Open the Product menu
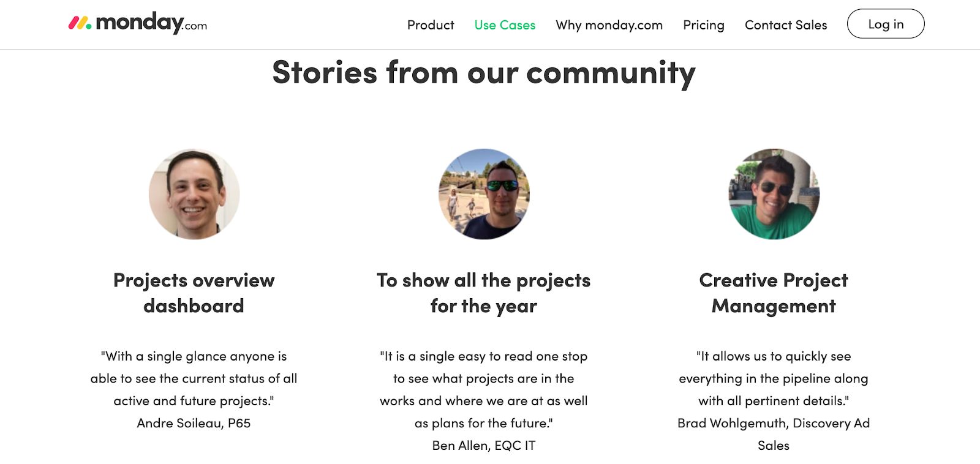The width and height of the screenshot is (980, 464). click(431, 25)
